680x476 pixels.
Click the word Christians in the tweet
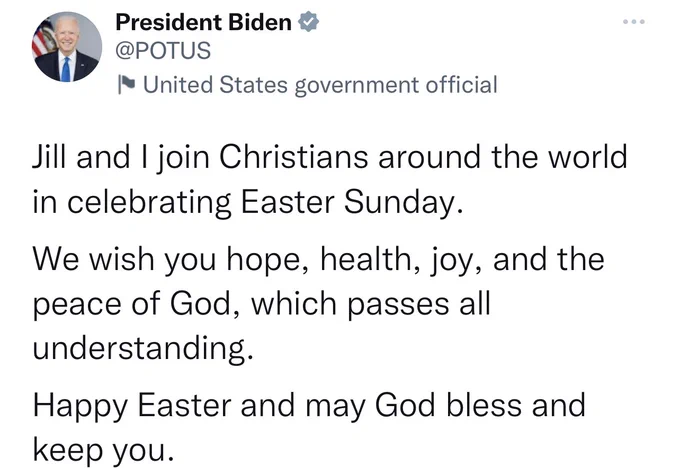294,156
